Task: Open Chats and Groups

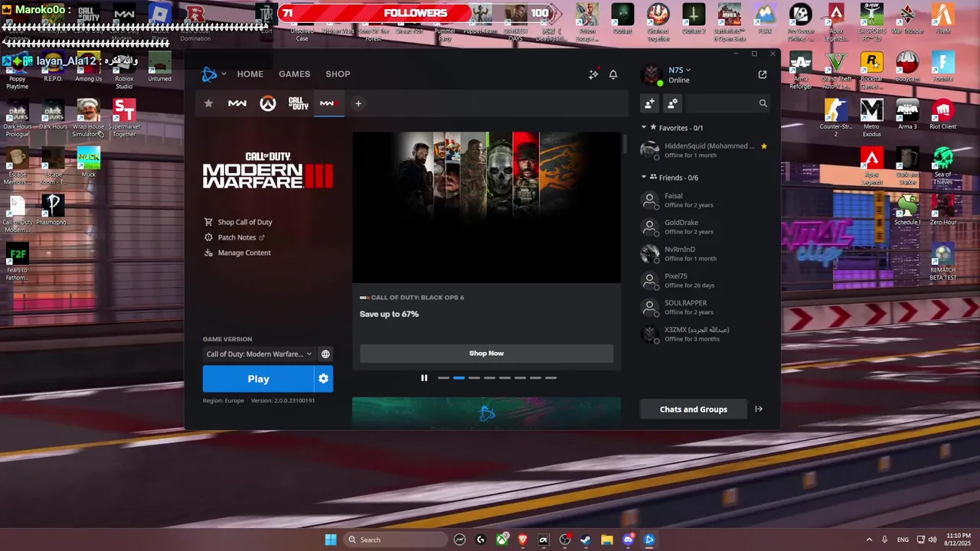Action: 694,409
